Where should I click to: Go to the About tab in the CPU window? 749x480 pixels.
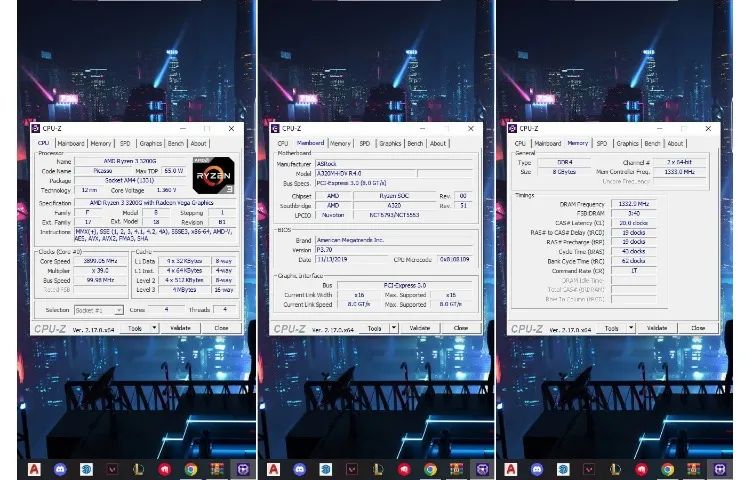click(199, 143)
